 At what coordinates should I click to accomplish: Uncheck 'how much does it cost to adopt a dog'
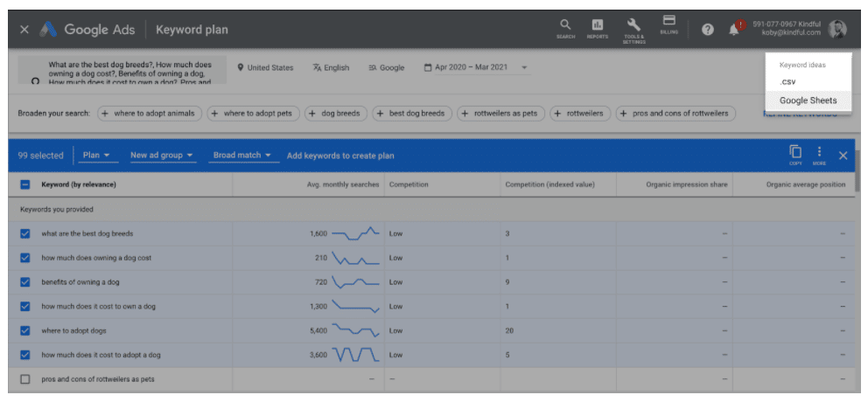tap(24, 355)
